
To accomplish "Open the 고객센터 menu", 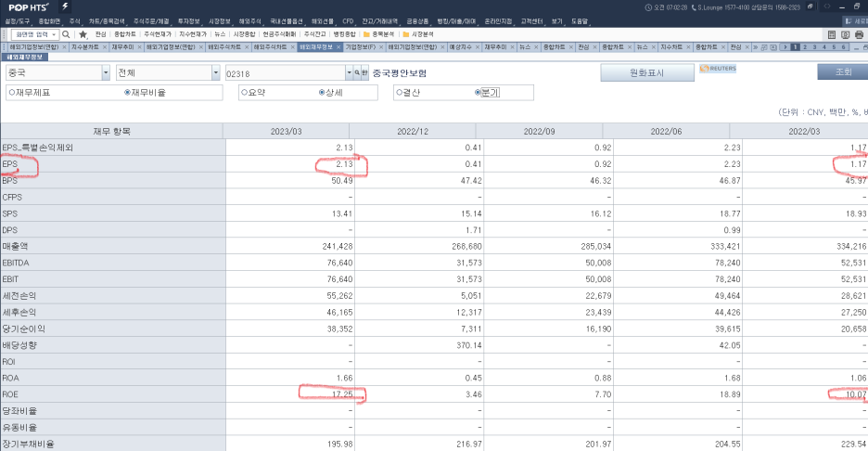I will coord(531,21).
